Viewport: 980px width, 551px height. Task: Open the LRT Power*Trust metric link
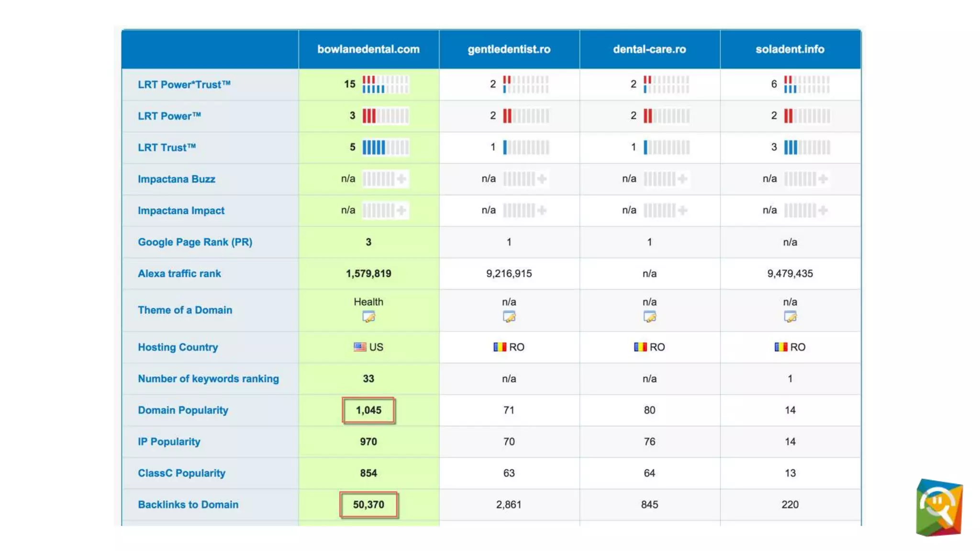(x=184, y=85)
